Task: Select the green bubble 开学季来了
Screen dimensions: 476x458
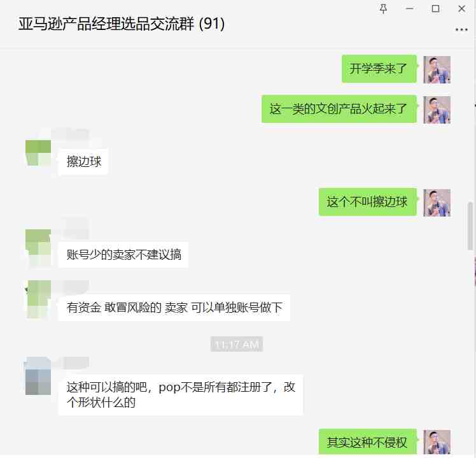Action: click(x=379, y=69)
